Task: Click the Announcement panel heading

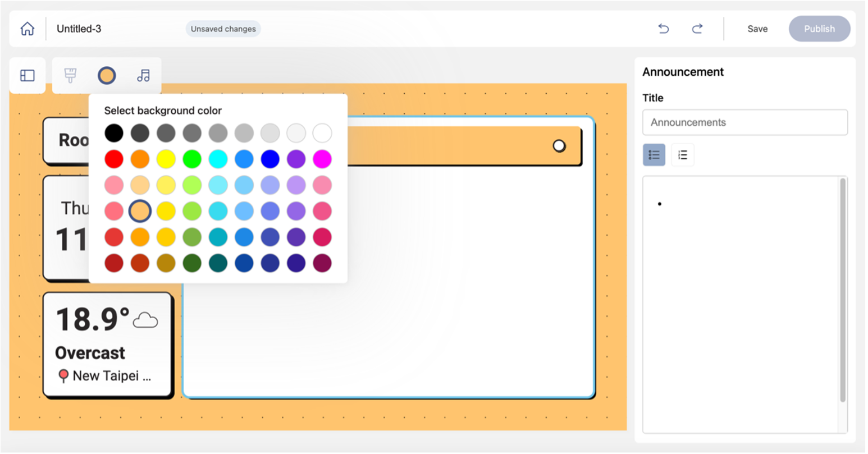Action: [683, 72]
